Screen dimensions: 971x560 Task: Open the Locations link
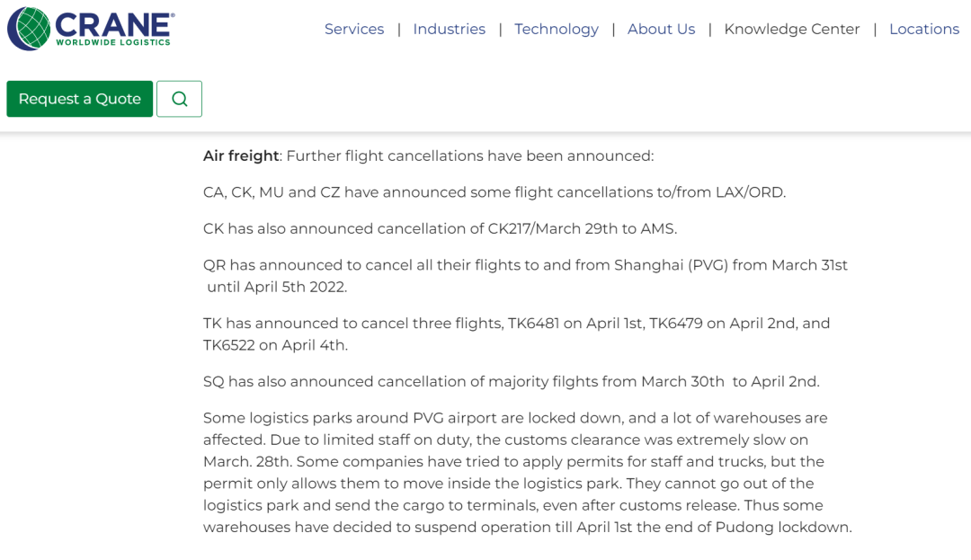[923, 29]
